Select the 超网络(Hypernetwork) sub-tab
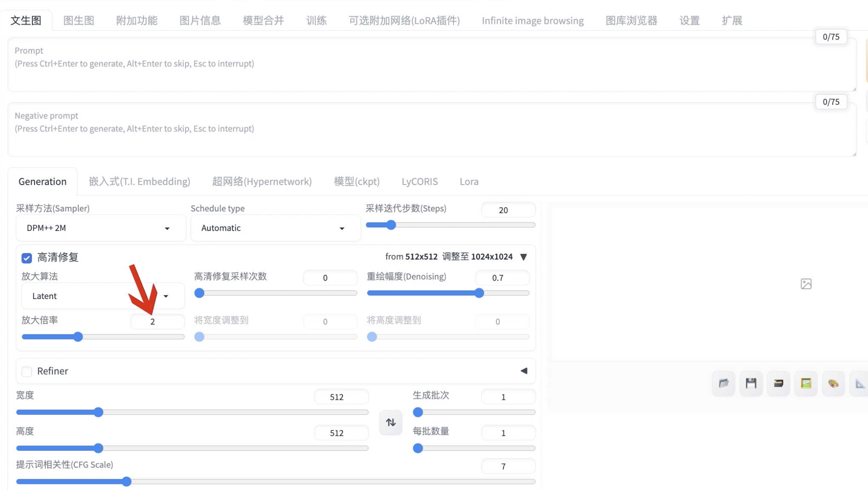The image size is (868, 490). [x=262, y=182]
